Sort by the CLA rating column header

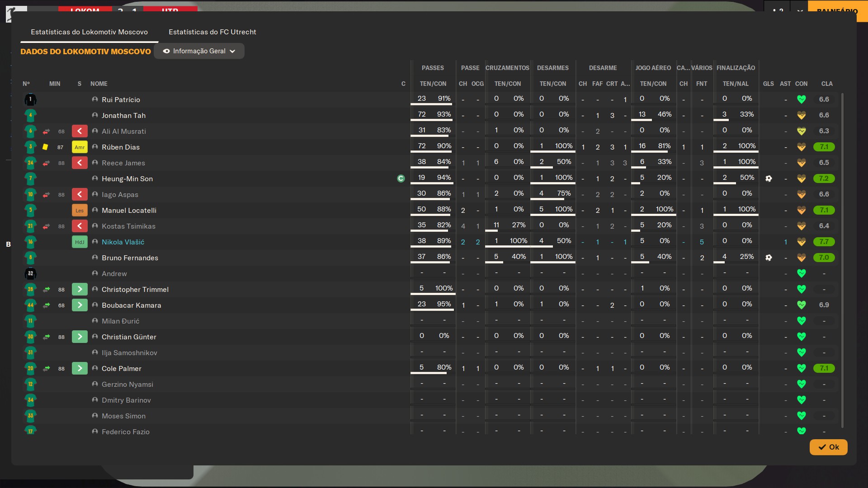(x=827, y=84)
